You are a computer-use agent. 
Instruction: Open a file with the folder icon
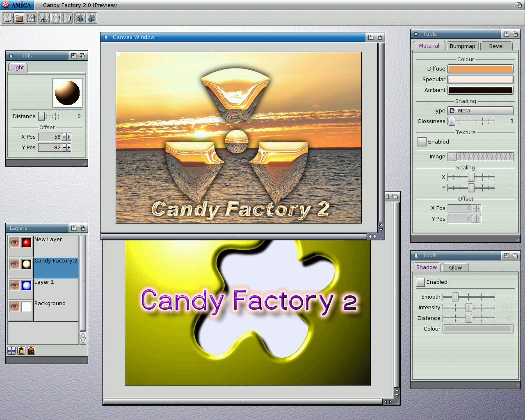coord(19,18)
